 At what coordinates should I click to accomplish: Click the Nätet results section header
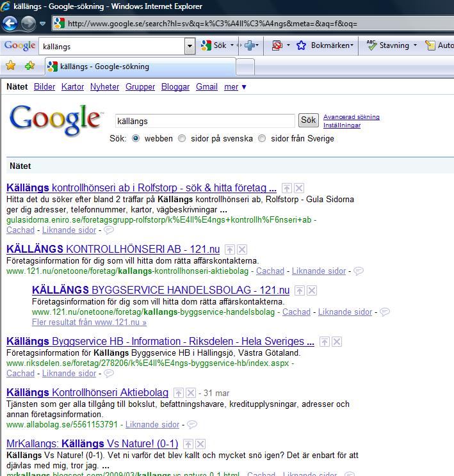point(20,166)
